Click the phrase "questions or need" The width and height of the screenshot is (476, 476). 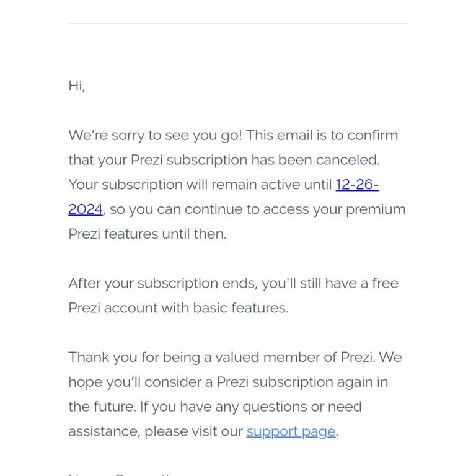click(x=302, y=407)
